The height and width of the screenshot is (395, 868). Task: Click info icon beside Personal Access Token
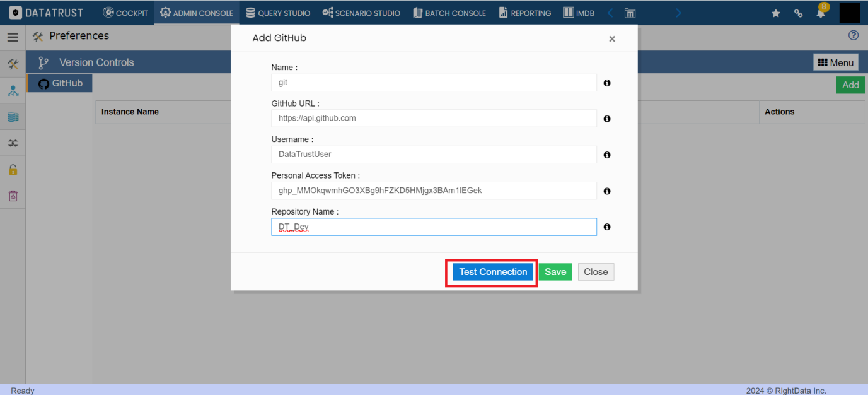pyautogui.click(x=607, y=191)
